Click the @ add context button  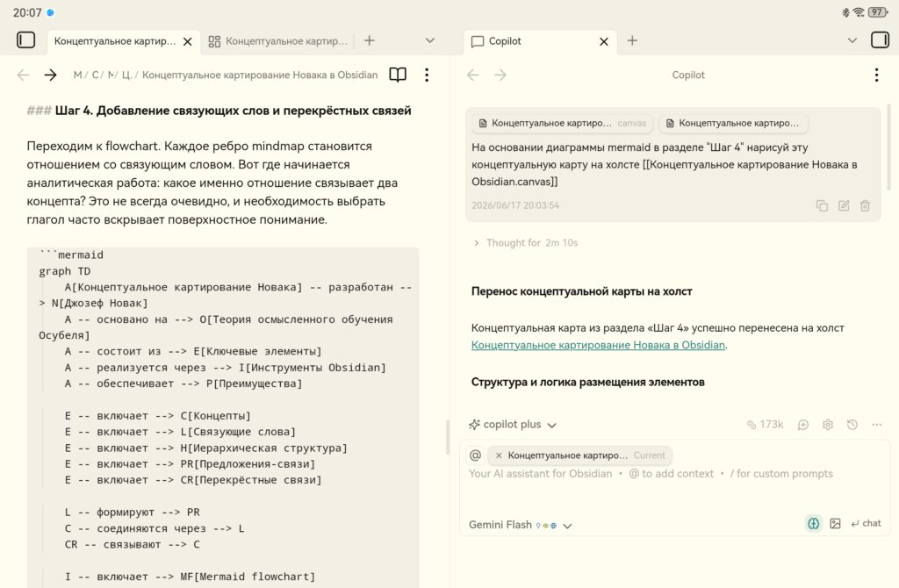point(475,455)
